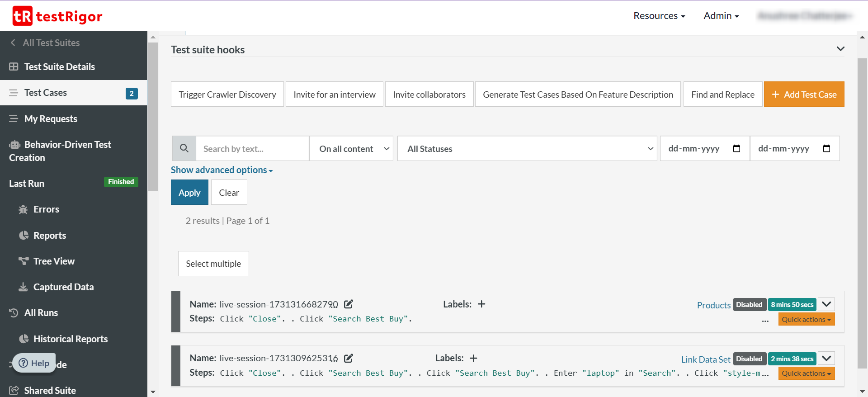Click the search magnifier icon
This screenshot has width=868, height=397.
point(184,148)
